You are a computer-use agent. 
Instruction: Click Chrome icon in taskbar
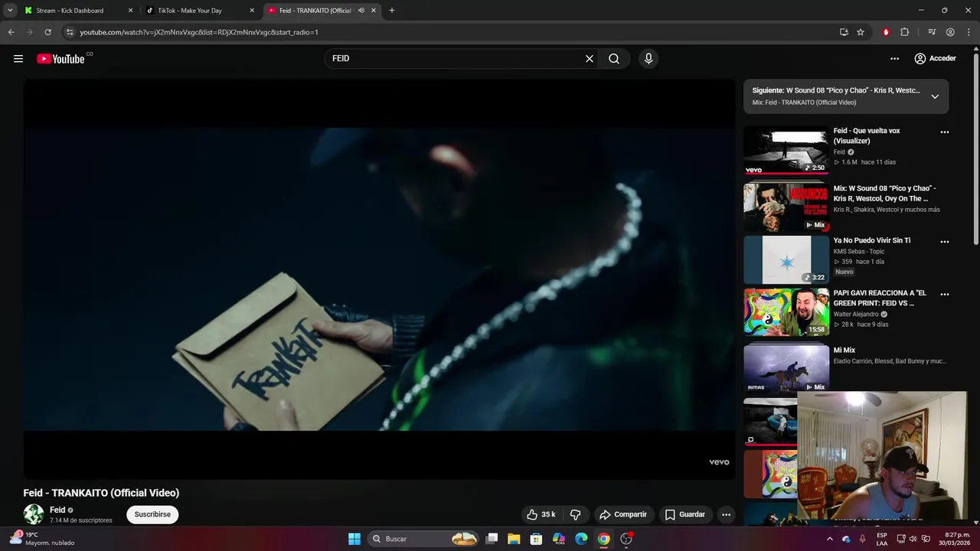tap(603, 539)
